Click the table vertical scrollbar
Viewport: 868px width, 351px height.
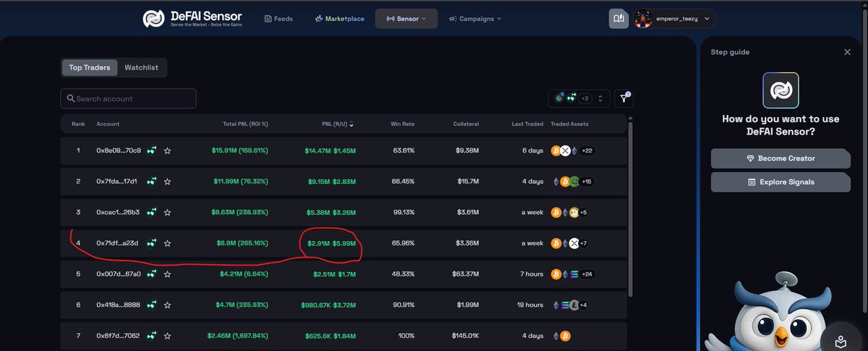point(631,208)
